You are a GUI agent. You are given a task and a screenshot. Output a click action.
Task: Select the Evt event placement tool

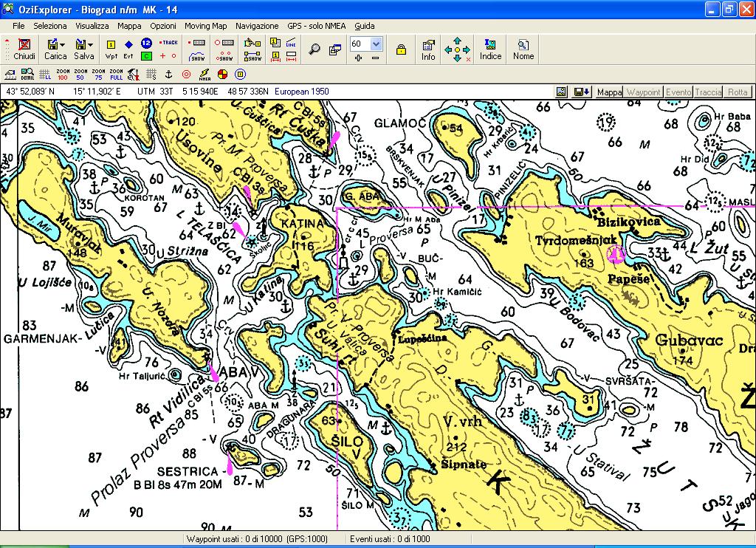click(128, 49)
